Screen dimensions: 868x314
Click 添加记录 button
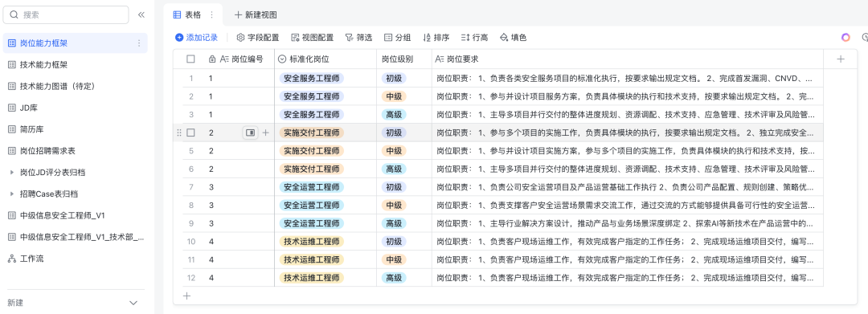[x=197, y=38]
